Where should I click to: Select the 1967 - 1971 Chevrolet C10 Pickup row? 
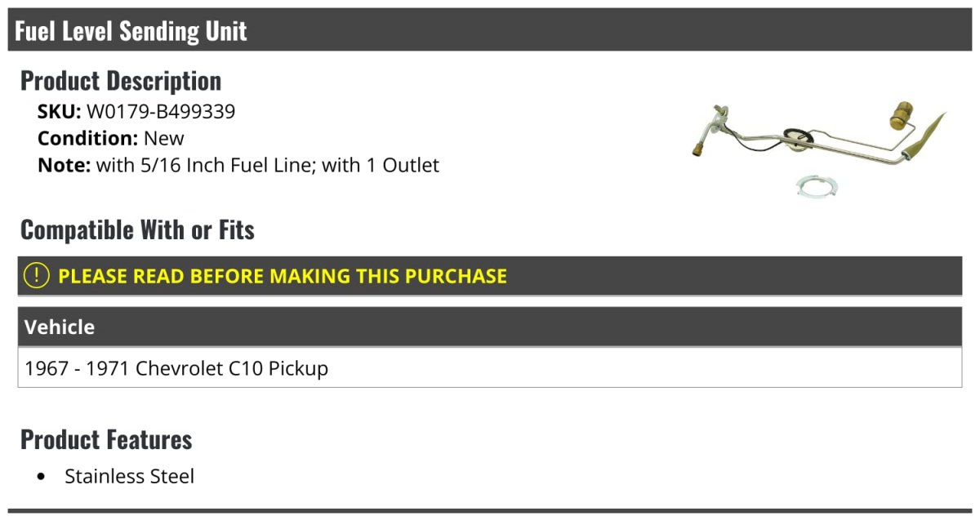click(x=490, y=367)
